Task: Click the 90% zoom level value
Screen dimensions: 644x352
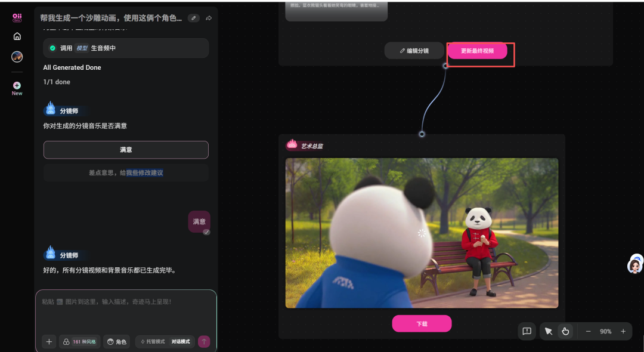Action: pyautogui.click(x=605, y=332)
